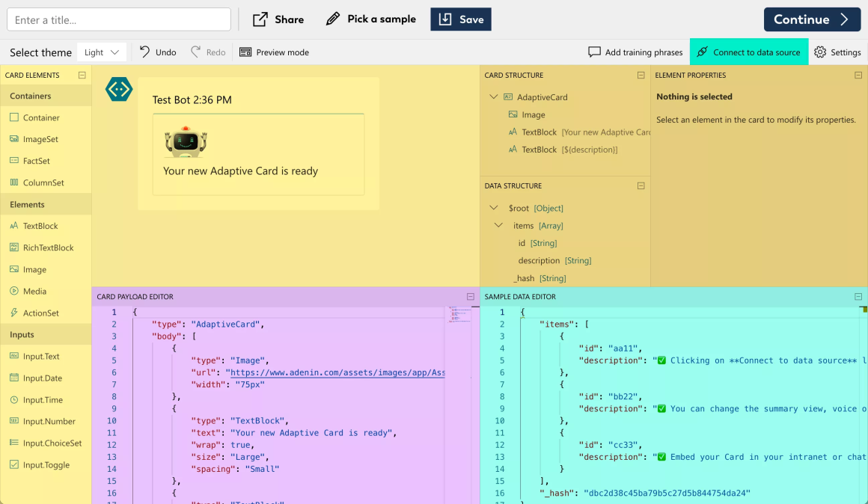Click the robot image in the card

(x=186, y=141)
